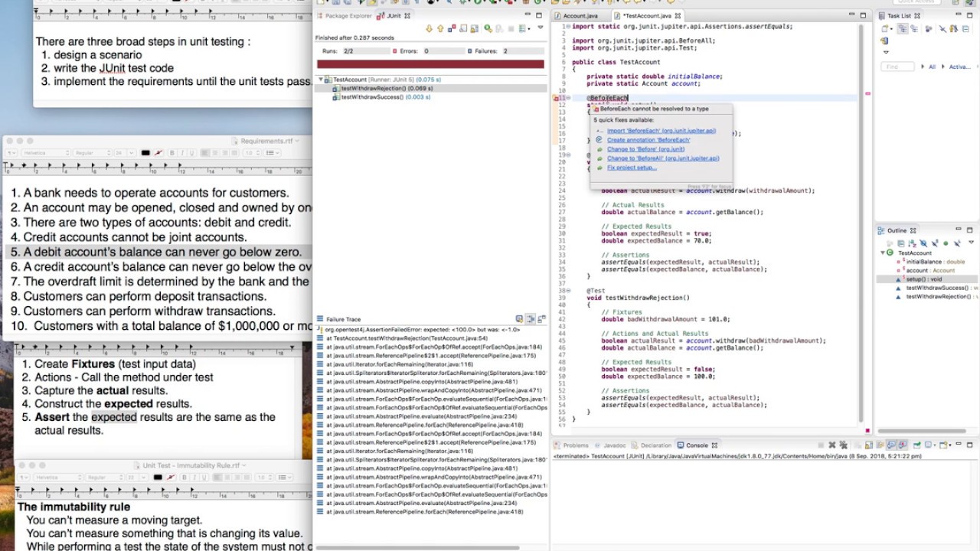Open text color swatch in Requirements.rtf
The image size is (980, 551).
(145, 153)
